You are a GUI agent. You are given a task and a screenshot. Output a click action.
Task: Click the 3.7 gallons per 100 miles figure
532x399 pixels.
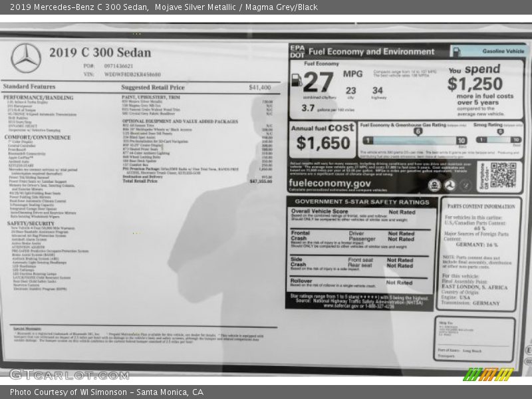[x=308, y=108]
